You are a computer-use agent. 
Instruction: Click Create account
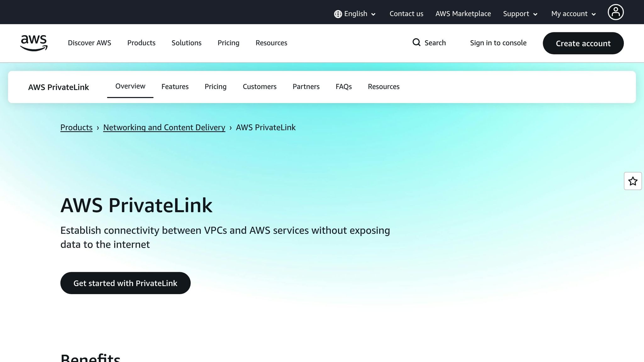tap(583, 43)
